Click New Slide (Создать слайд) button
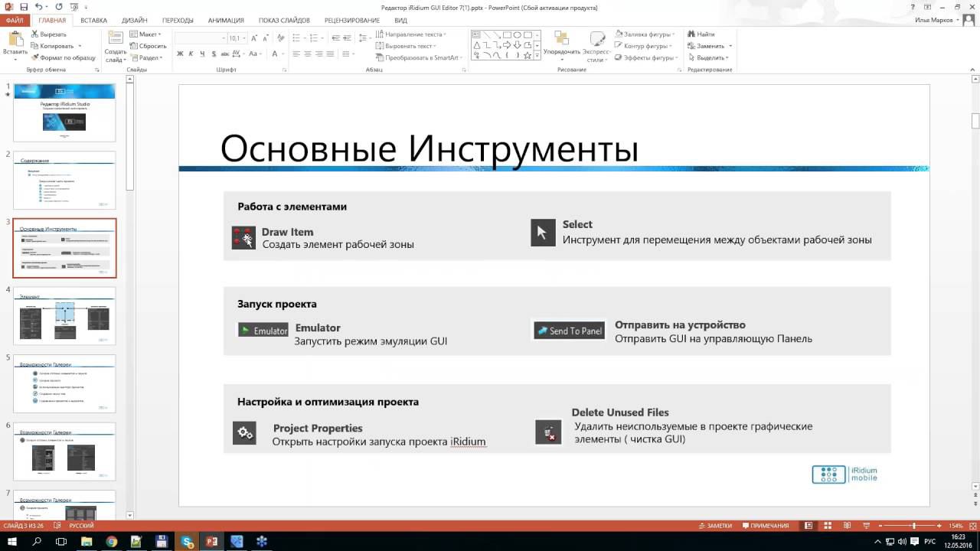Image resolution: width=980 pixels, height=551 pixels. coord(116,47)
